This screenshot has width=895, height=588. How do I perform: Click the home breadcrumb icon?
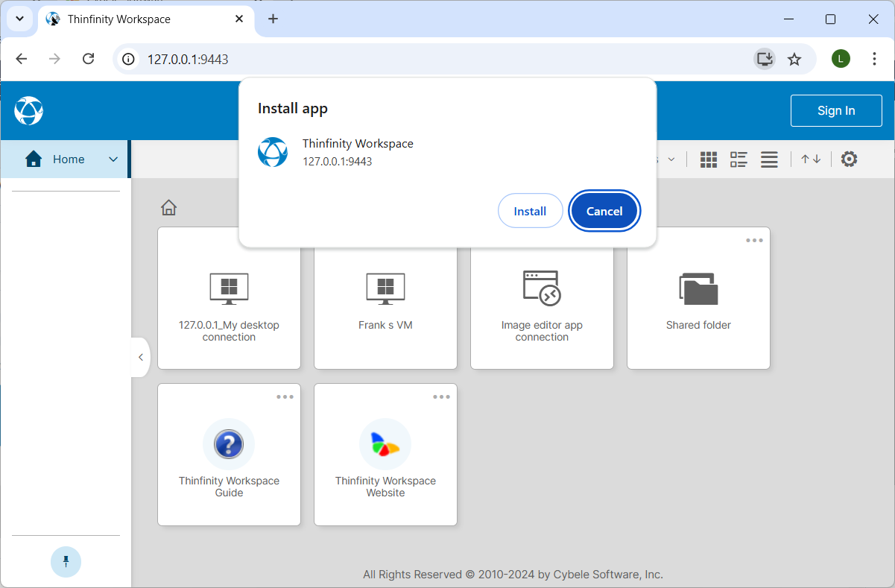[x=169, y=208]
